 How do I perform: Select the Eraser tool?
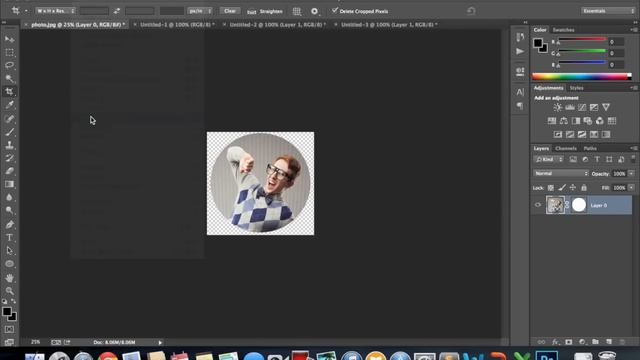coord(9,171)
